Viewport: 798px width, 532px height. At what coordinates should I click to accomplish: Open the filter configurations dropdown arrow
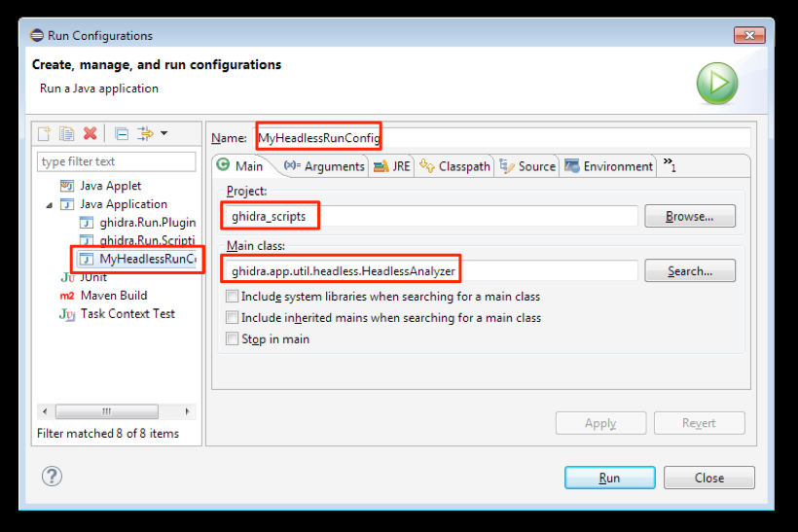[x=163, y=133]
